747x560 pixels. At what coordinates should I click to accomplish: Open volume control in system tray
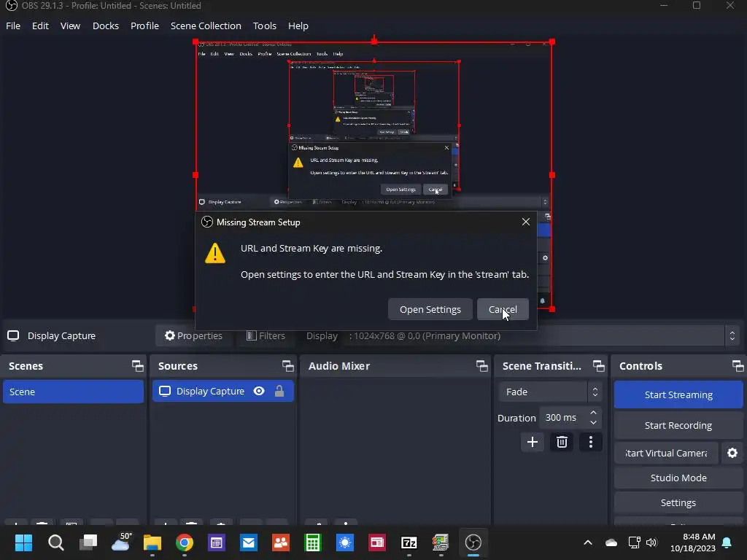(651, 542)
